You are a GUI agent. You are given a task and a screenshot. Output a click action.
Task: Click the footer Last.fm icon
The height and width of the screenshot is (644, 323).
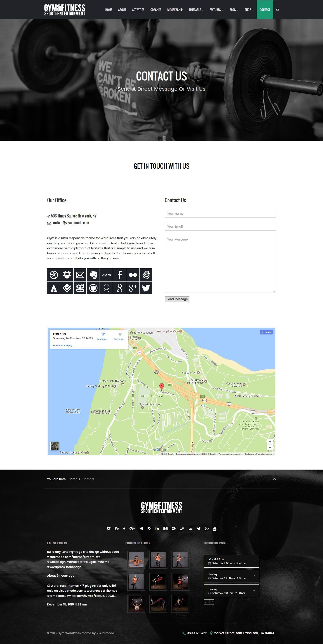click(141, 528)
